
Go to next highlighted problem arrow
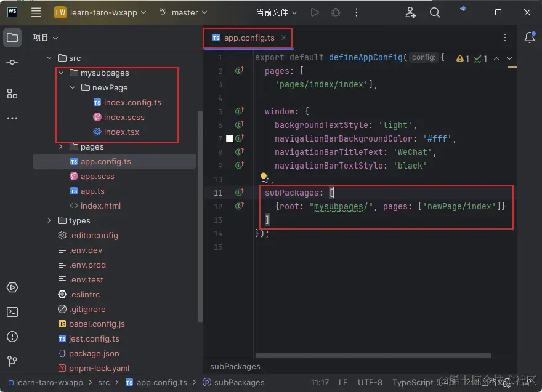[509, 58]
